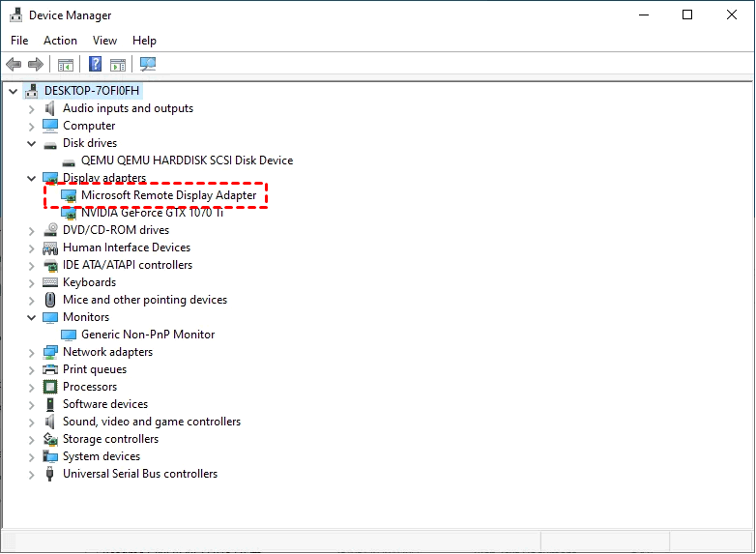The width and height of the screenshot is (756, 554).
Task: Select Sound, video and game controllers label
Action: [152, 422]
